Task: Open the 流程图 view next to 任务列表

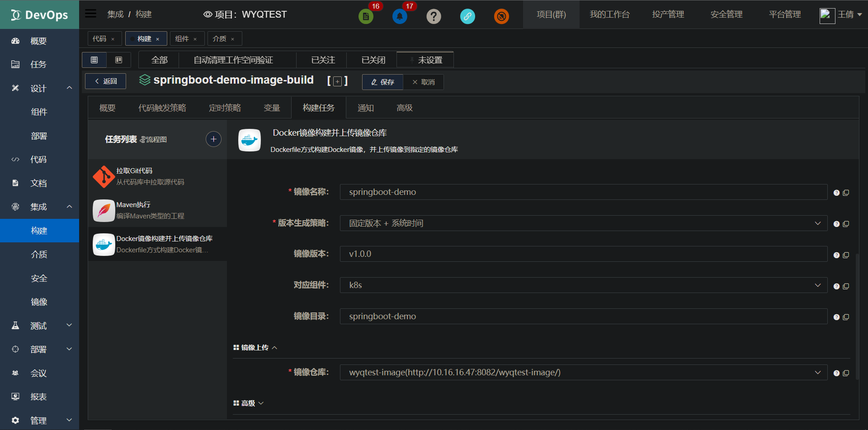Action: [154, 139]
